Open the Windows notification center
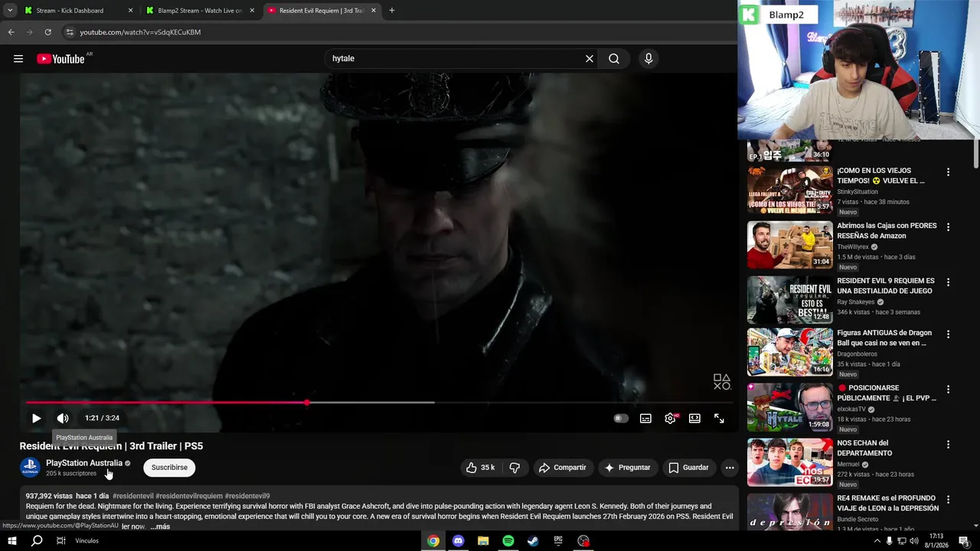Viewport: 980px width, 551px height. point(964,541)
